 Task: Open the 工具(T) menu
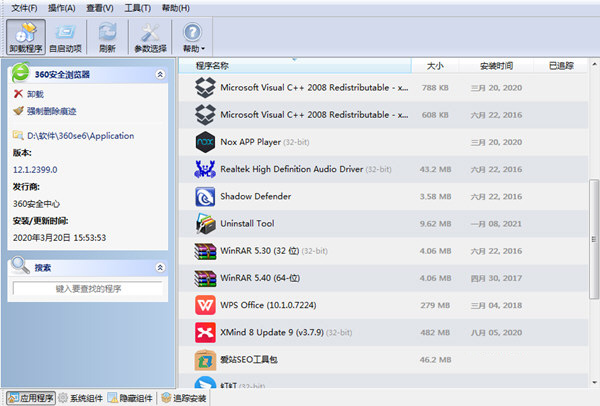point(139,8)
